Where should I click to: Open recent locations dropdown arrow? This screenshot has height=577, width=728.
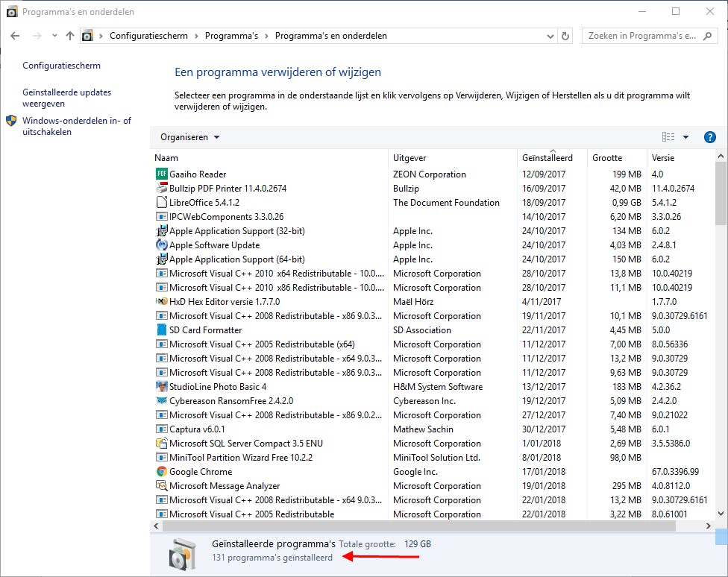54,36
